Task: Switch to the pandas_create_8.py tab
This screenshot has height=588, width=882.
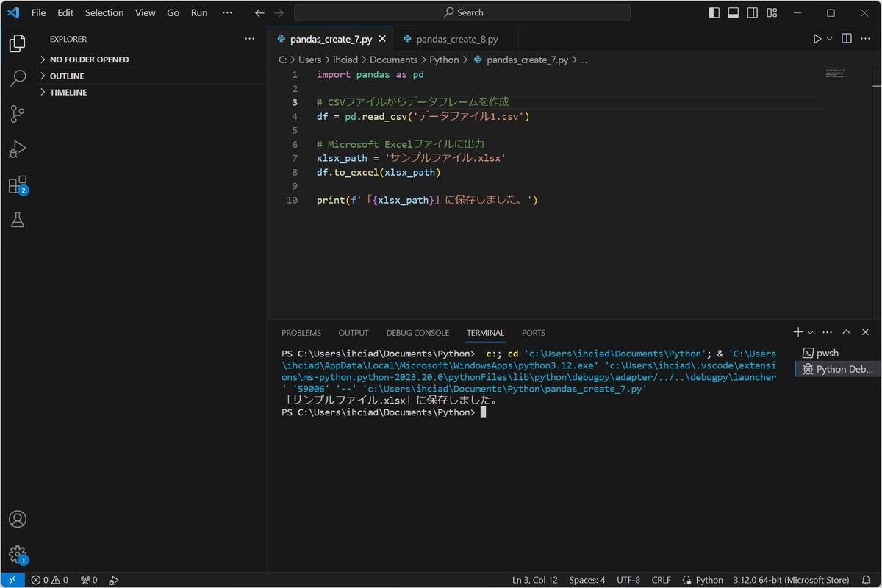Action: (456, 39)
